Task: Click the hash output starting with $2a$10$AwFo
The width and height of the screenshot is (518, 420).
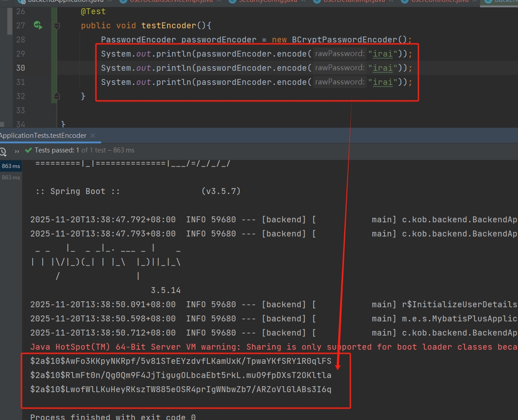Action: tap(180, 361)
